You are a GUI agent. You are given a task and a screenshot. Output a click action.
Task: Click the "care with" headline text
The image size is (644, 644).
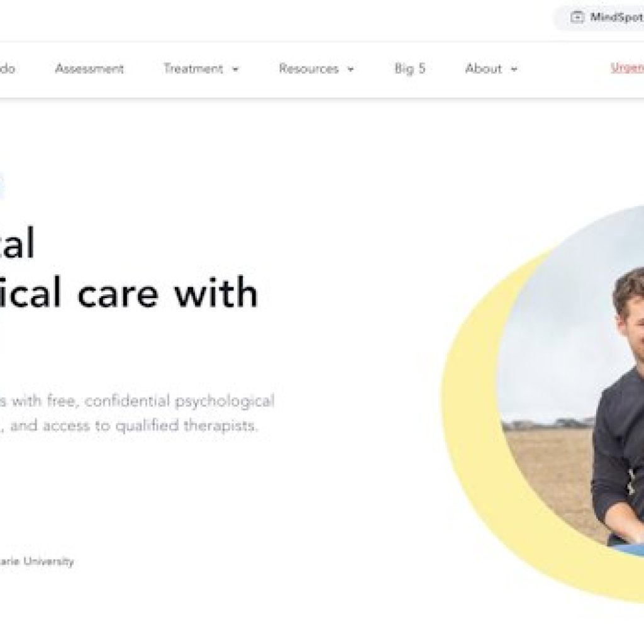[x=167, y=292]
